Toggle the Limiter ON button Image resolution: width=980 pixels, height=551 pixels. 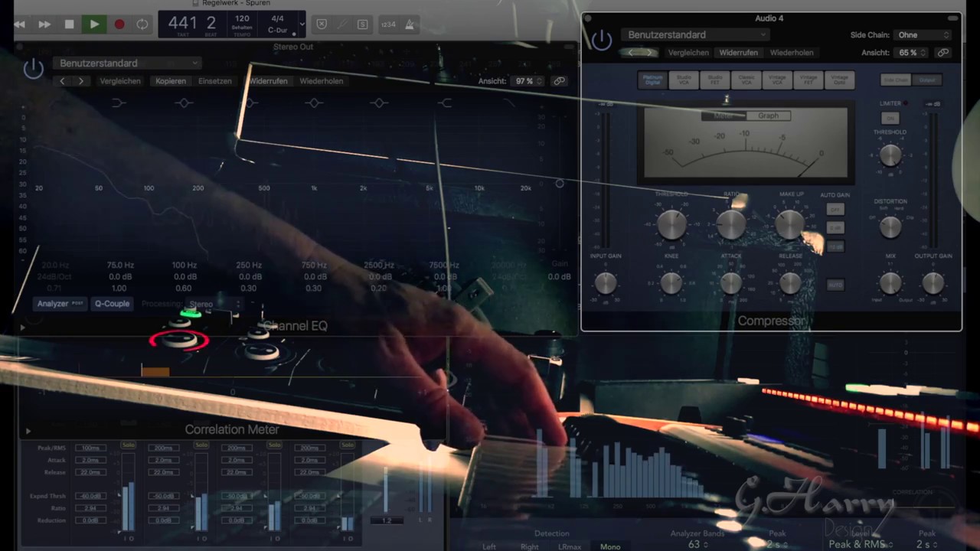[x=890, y=118]
